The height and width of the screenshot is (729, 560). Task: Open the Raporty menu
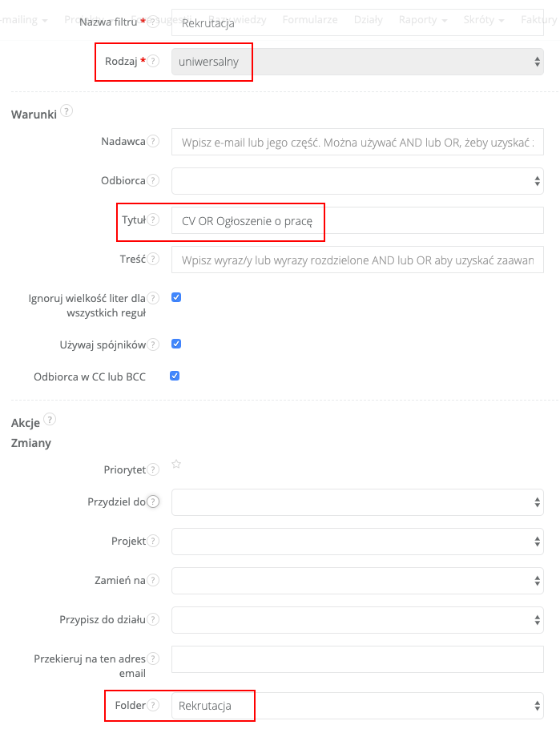click(x=422, y=19)
